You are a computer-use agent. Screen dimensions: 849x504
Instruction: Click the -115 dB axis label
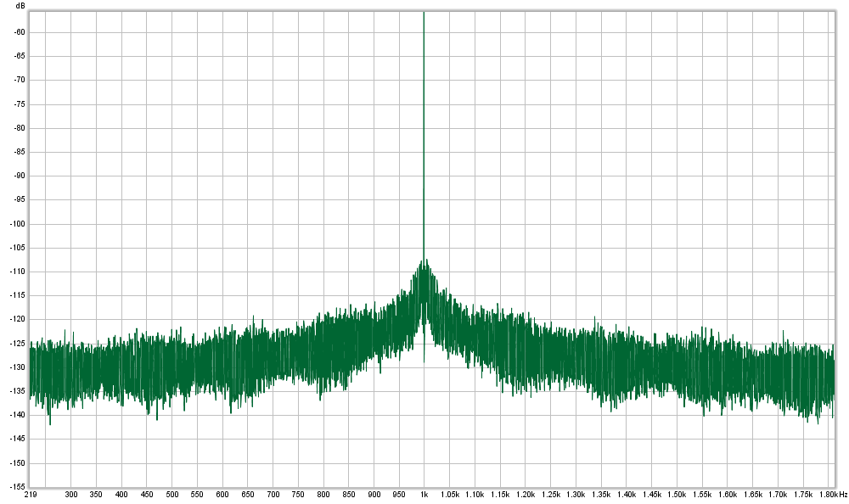18,295
